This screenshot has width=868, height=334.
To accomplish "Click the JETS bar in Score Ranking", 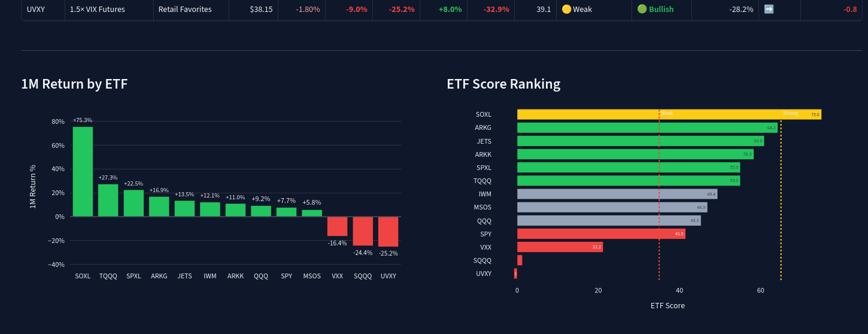I will pyautogui.click(x=641, y=141).
